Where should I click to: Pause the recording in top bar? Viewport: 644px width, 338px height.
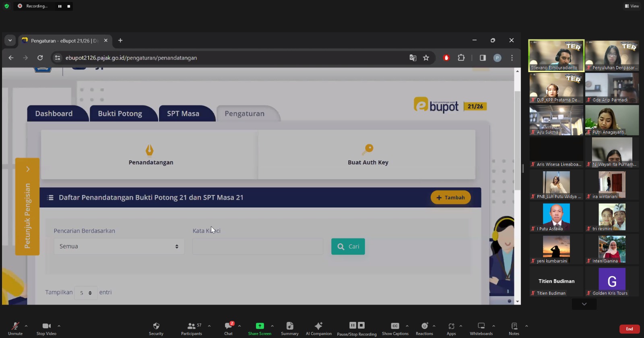(60, 6)
